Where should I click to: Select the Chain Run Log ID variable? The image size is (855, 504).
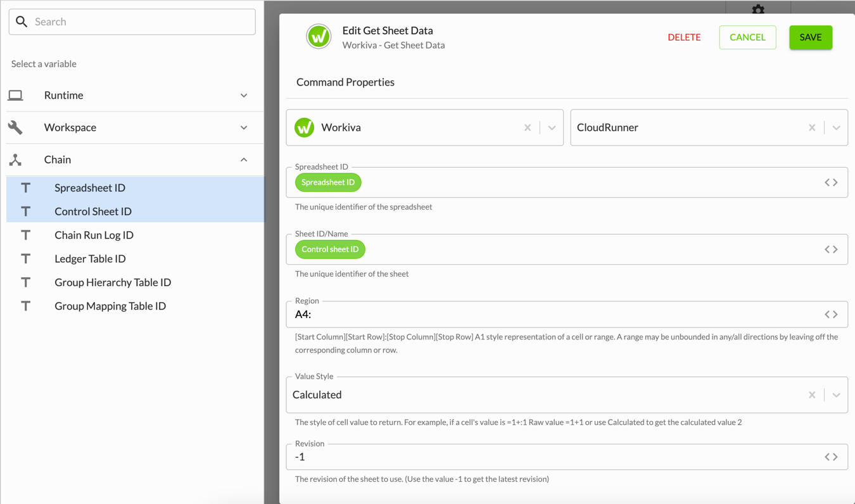[x=135, y=235]
